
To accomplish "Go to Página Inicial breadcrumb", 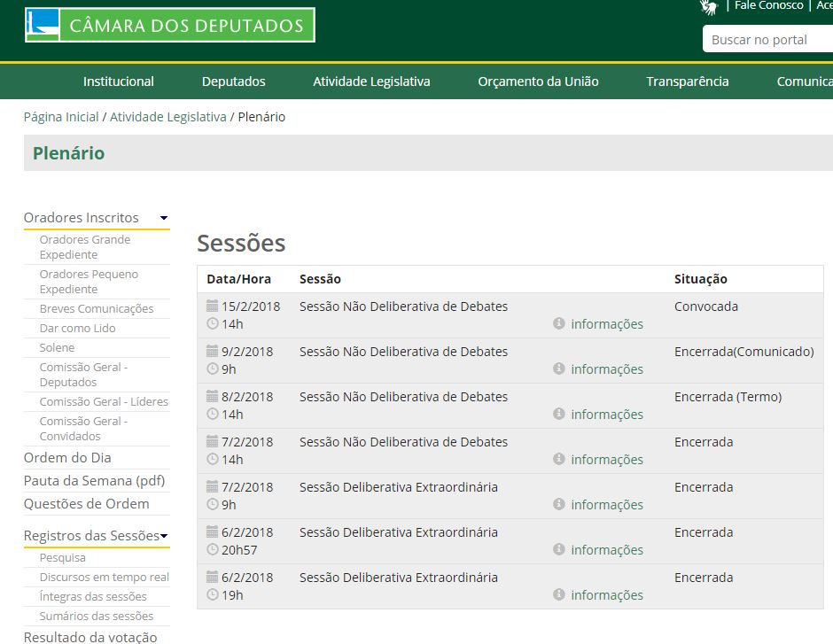I will [61, 117].
